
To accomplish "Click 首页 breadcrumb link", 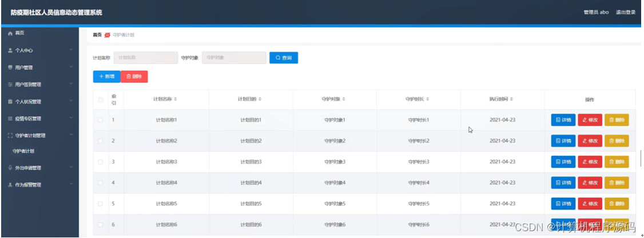I will (x=97, y=35).
